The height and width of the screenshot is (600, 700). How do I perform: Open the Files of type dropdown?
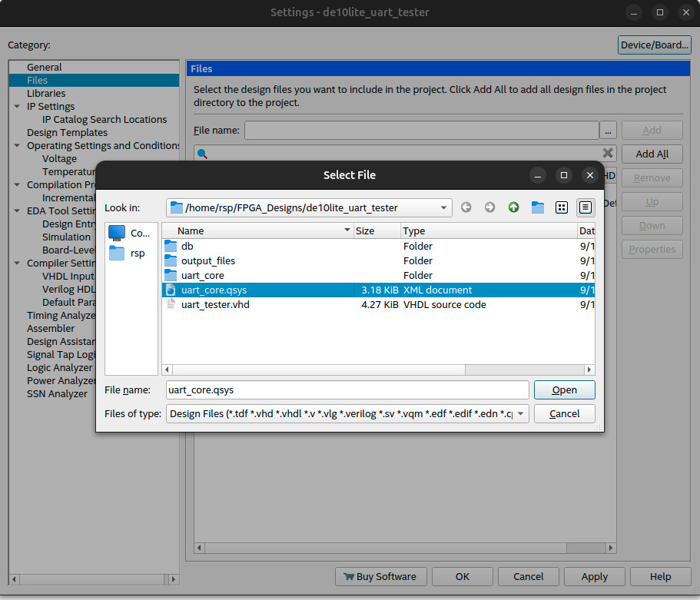[521, 413]
